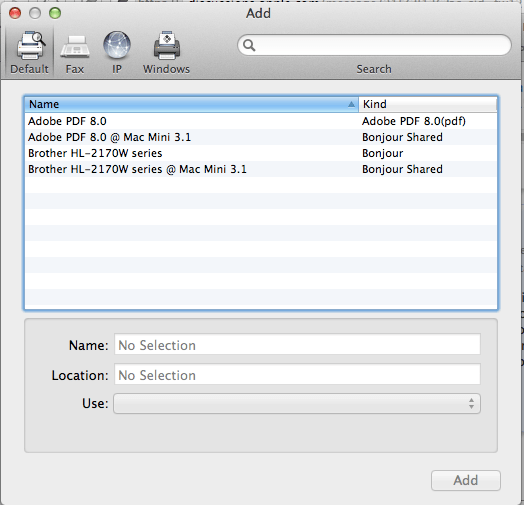Sort printers by the Kind column header
Screen dimensions: 524x505
[428, 104]
